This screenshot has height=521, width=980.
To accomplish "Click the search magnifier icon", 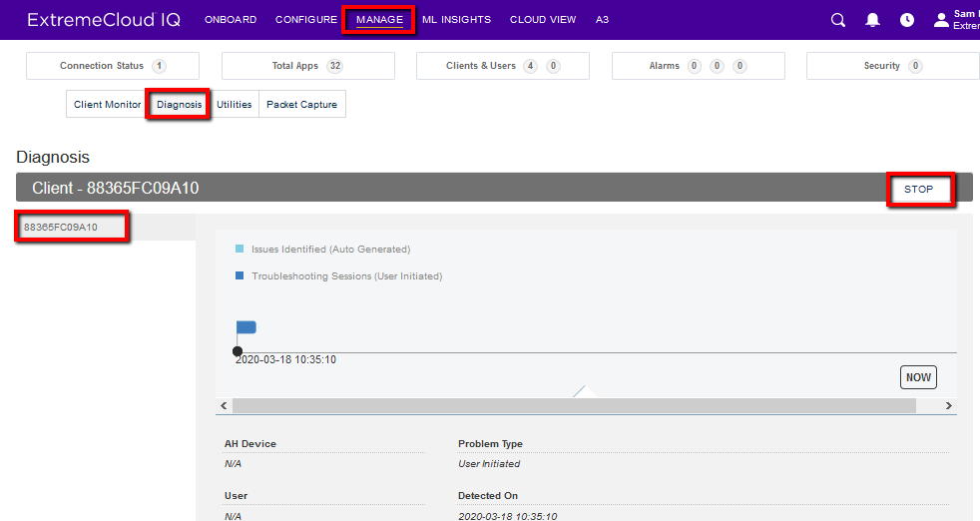I will click(838, 20).
